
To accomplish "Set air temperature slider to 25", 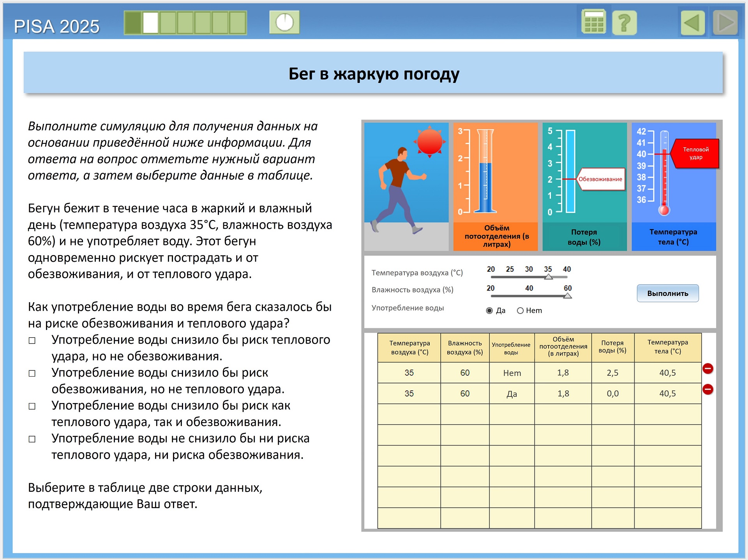I will click(x=510, y=277).
